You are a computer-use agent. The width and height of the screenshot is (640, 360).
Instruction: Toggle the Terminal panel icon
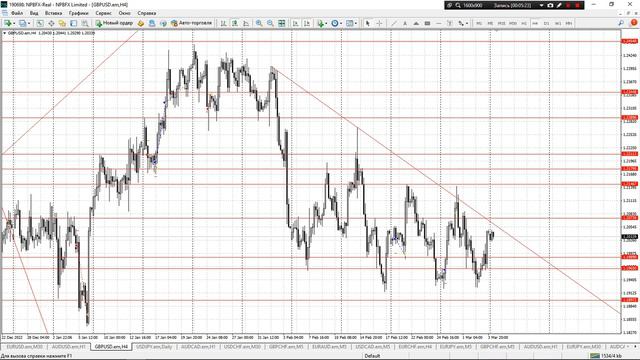coord(73,23)
